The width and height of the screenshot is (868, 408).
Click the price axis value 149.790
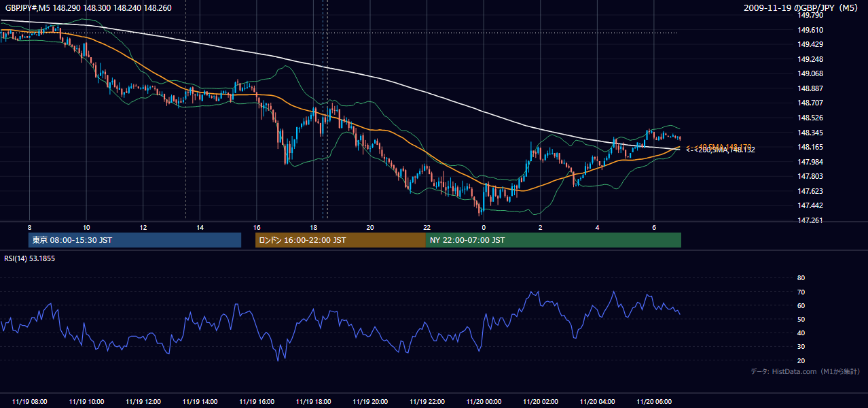point(810,15)
